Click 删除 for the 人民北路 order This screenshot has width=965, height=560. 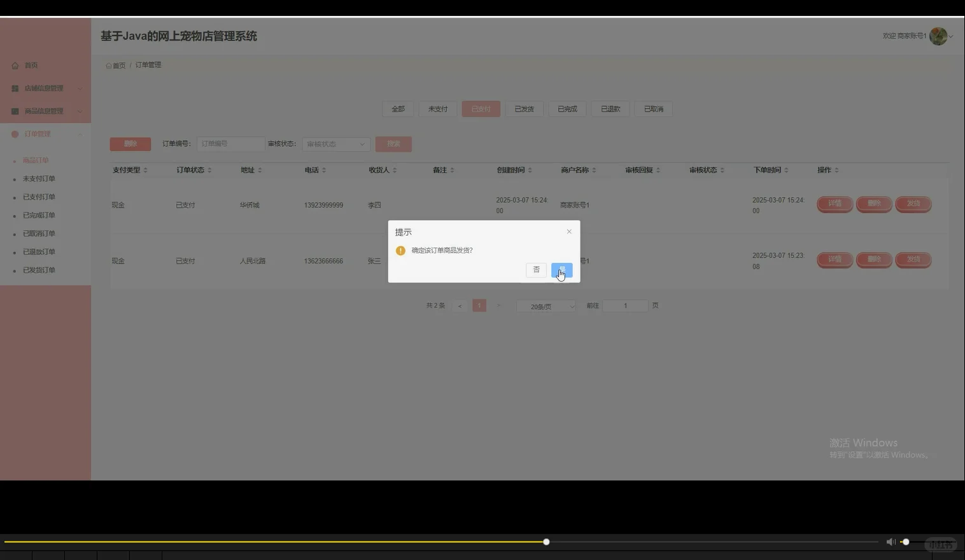874,260
